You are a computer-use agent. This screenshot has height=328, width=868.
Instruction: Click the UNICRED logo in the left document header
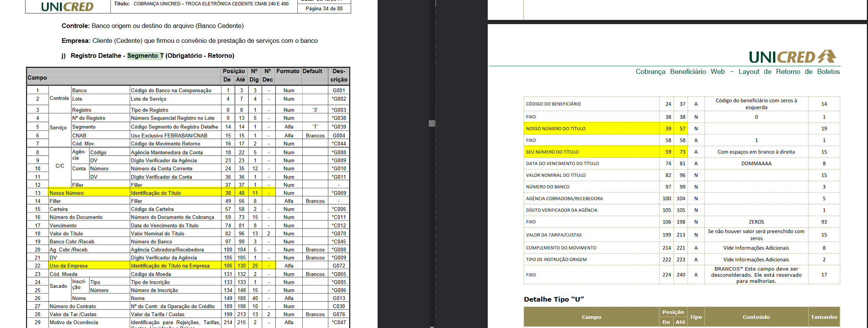pos(67,7)
